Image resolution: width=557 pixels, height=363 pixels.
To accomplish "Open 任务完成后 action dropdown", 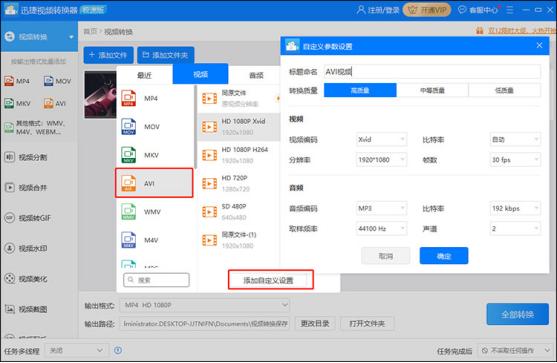I will click(514, 351).
